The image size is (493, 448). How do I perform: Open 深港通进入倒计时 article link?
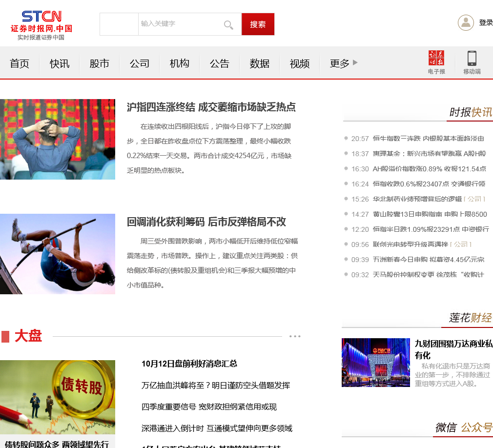[217, 428]
